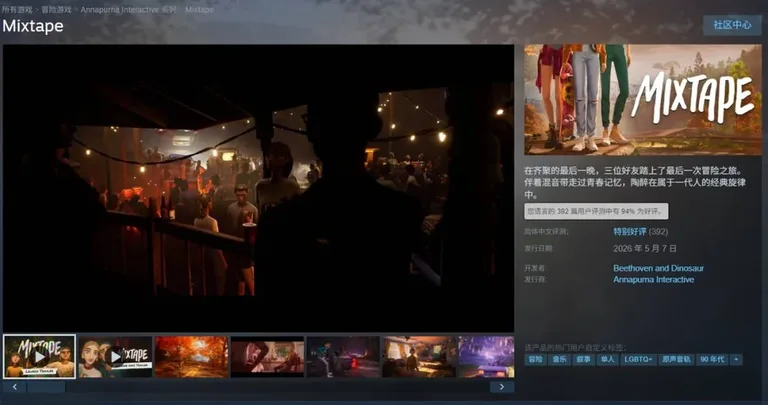Click the 单人 tag
This screenshot has width=768, height=405.
pyautogui.click(x=607, y=359)
